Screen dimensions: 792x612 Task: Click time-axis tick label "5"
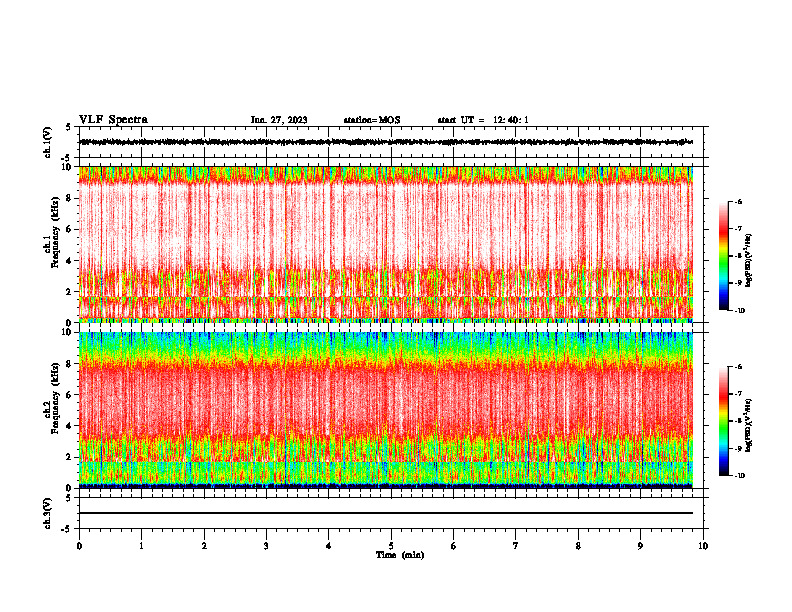pos(391,546)
